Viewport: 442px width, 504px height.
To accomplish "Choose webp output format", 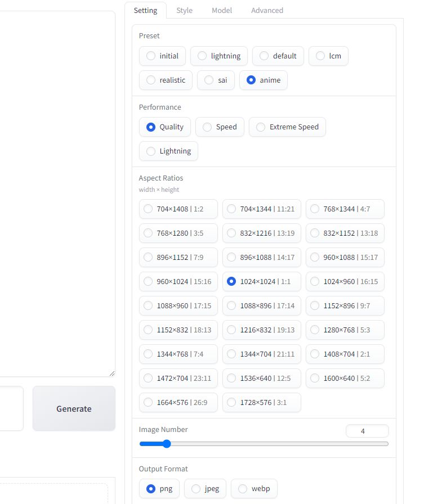I will pyautogui.click(x=254, y=489).
